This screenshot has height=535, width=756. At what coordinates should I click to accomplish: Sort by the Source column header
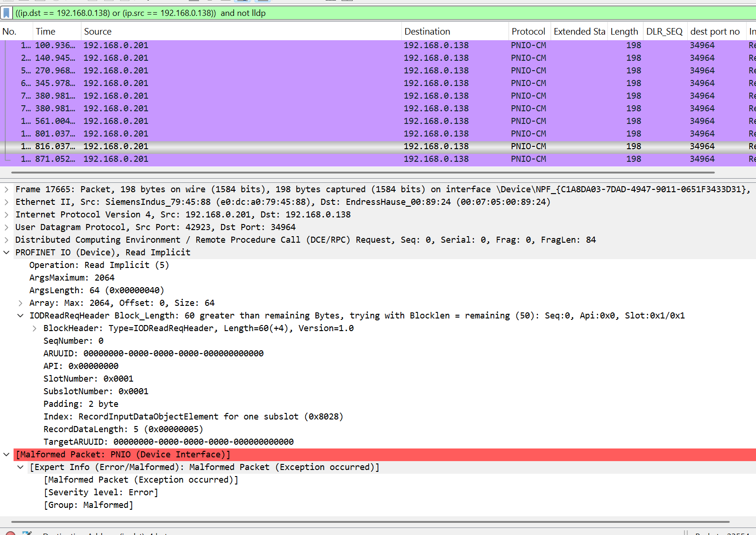[x=241, y=31]
